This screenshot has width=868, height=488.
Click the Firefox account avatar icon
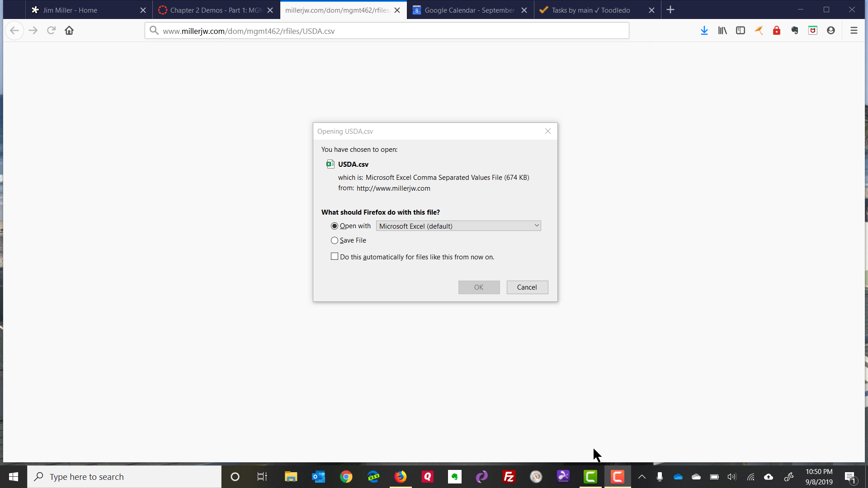830,31
